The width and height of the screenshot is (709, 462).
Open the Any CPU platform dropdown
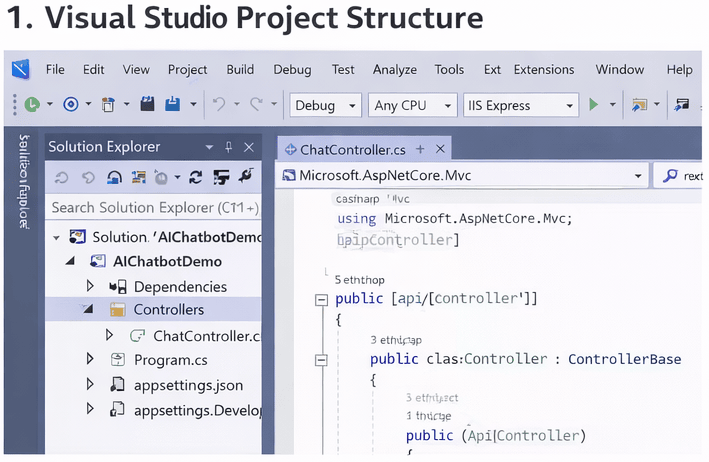pos(412,105)
